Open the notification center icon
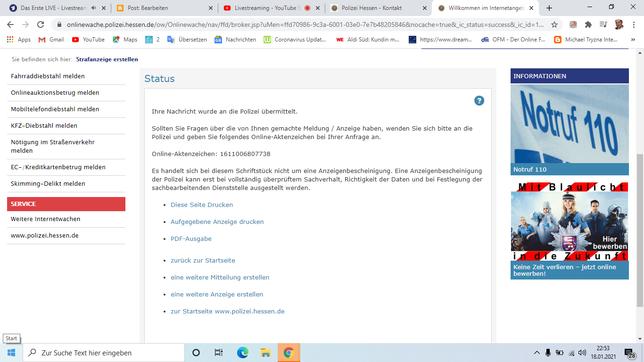The image size is (644, 362). (629, 353)
